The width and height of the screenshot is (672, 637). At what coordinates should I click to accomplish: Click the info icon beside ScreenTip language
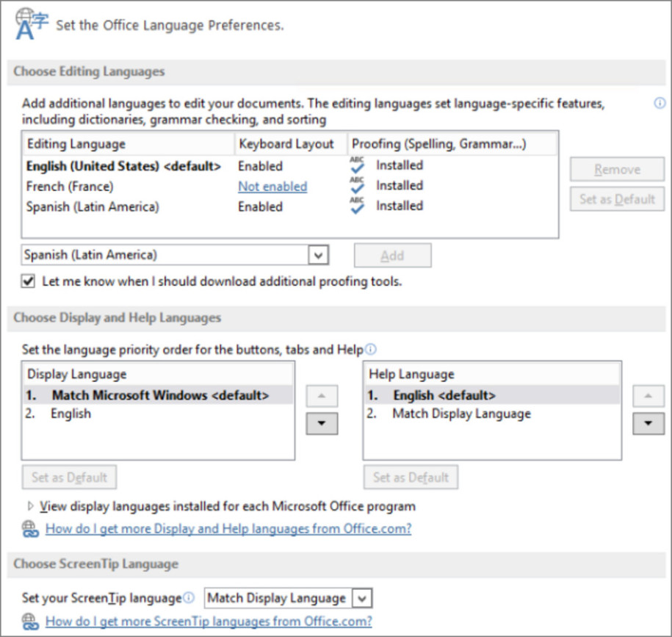pos(189,597)
